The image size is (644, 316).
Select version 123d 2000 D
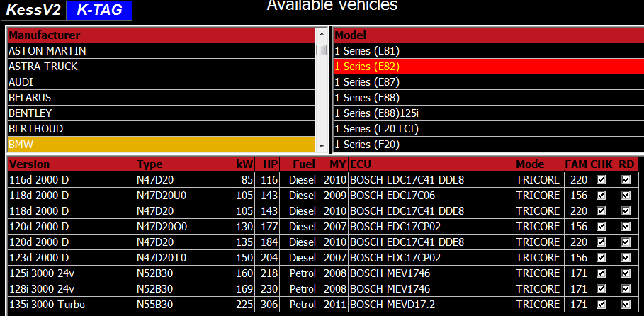[x=71, y=258]
